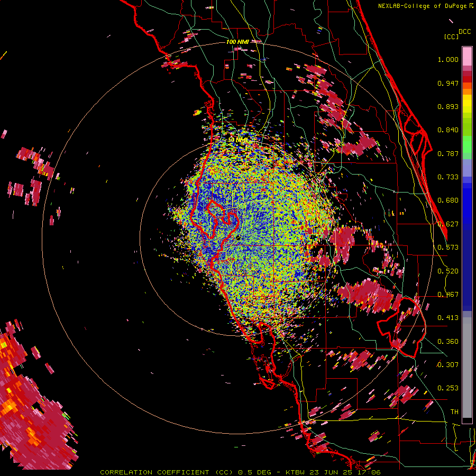Select the 0.253 color scale value

(x=448, y=388)
